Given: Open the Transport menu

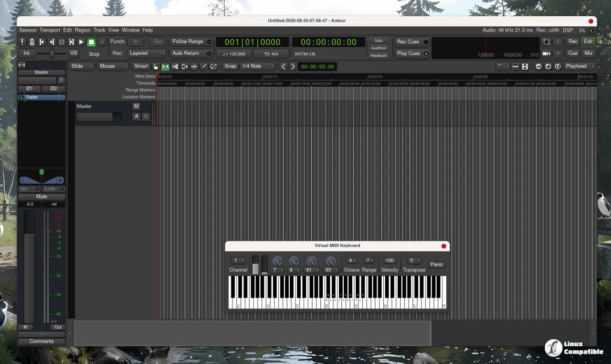Looking at the screenshot, I should pyautogui.click(x=50, y=30).
